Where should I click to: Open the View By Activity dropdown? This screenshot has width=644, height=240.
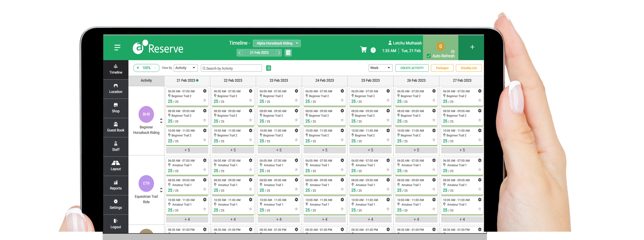pyautogui.click(x=186, y=68)
